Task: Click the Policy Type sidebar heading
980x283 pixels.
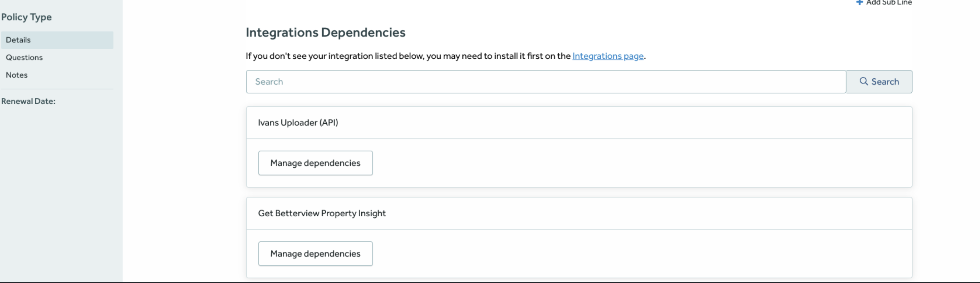Action: pos(26,17)
